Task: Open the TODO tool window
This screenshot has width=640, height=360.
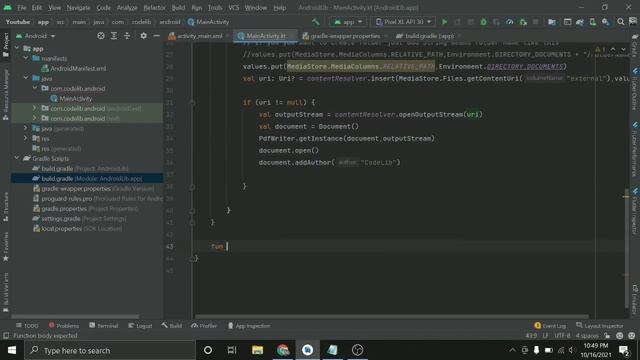Action: (x=27, y=325)
